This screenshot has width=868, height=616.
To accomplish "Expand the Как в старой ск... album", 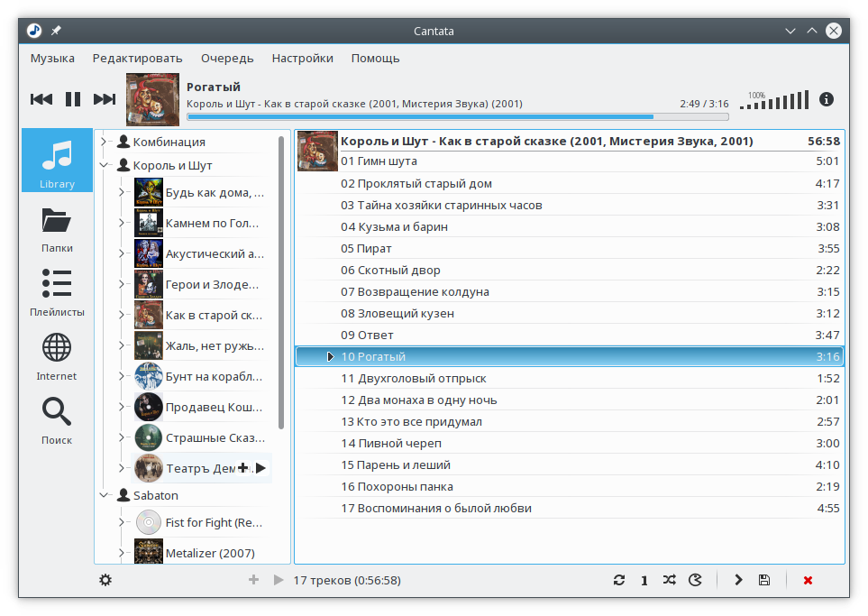I will click(x=122, y=315).
